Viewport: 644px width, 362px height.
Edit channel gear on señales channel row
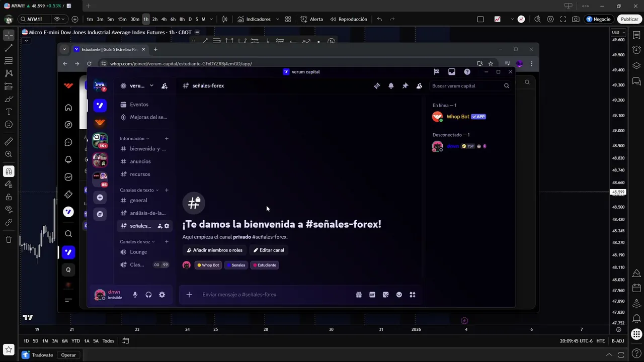[x=167, y=226]
